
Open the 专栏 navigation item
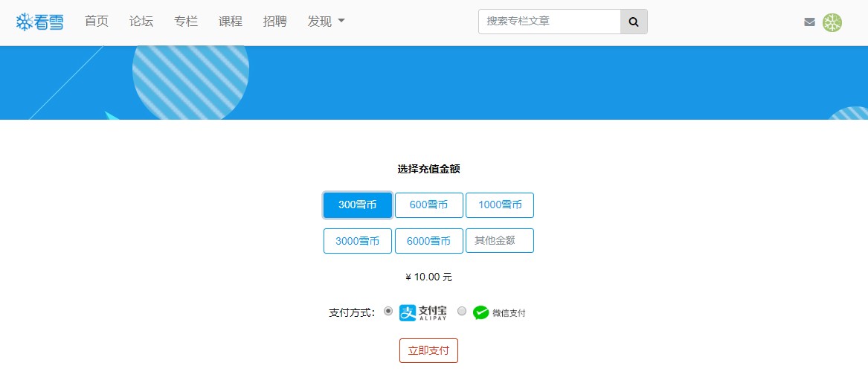click(x=186, y=22)
